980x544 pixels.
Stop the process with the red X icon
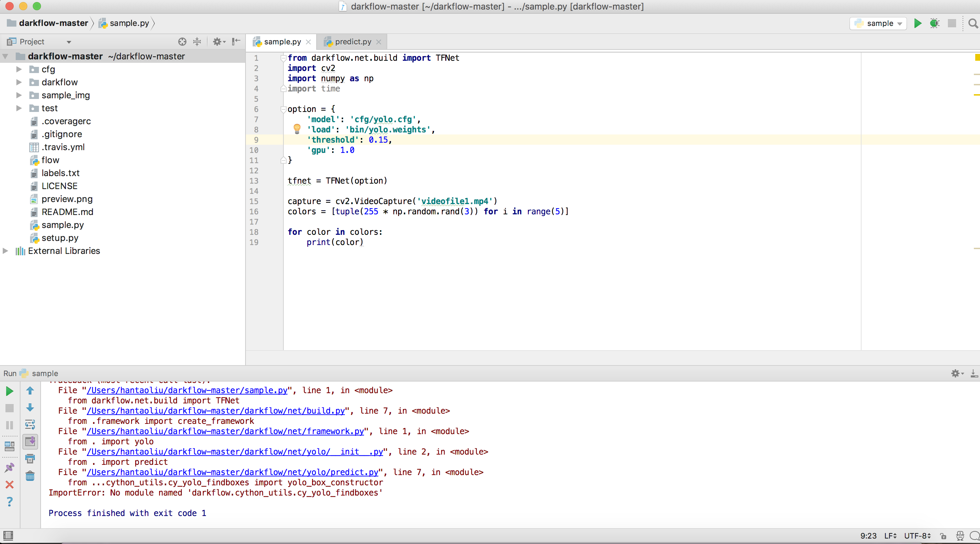(10, 485)
